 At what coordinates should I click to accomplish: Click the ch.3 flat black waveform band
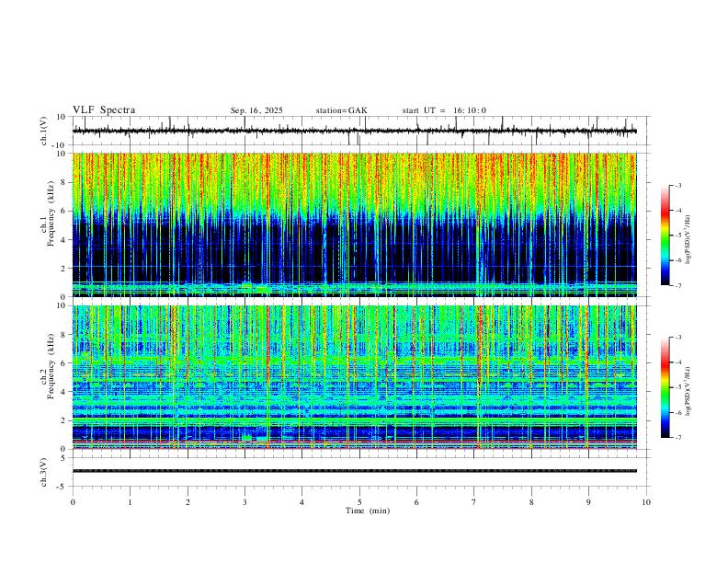point(354,471)
